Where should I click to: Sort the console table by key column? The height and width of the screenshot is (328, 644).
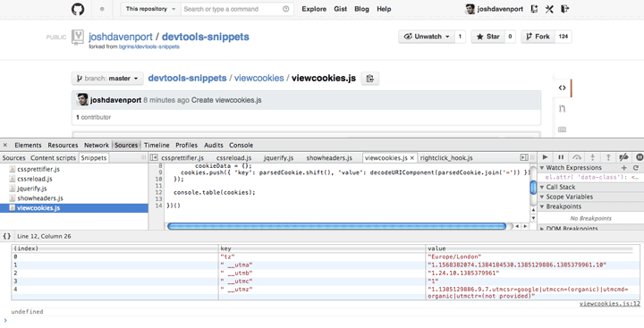322,248
